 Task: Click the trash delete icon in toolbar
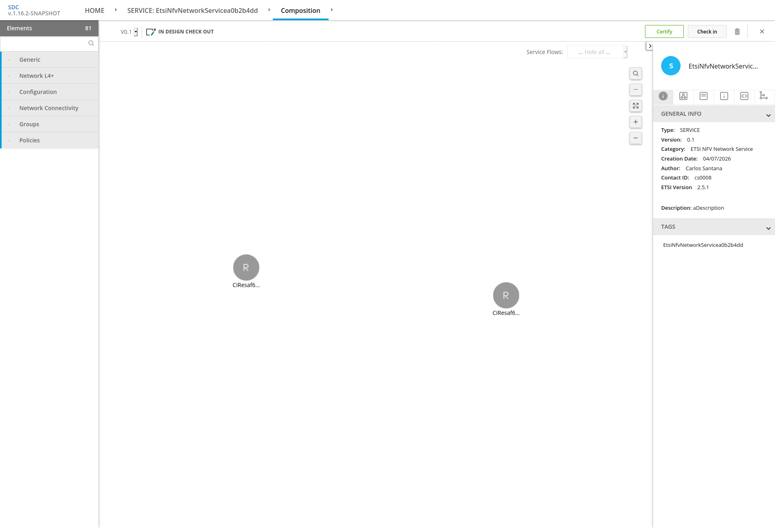coord(737,31)
